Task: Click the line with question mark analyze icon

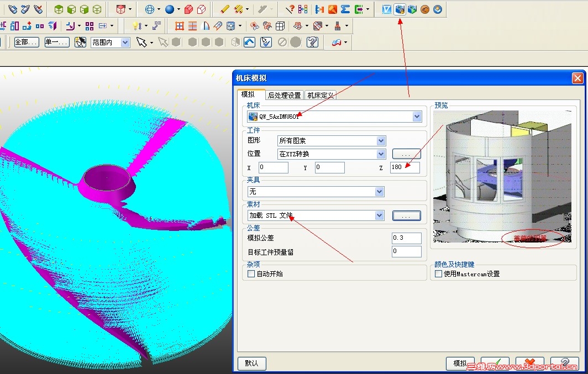Action: (x=290, y=9)
